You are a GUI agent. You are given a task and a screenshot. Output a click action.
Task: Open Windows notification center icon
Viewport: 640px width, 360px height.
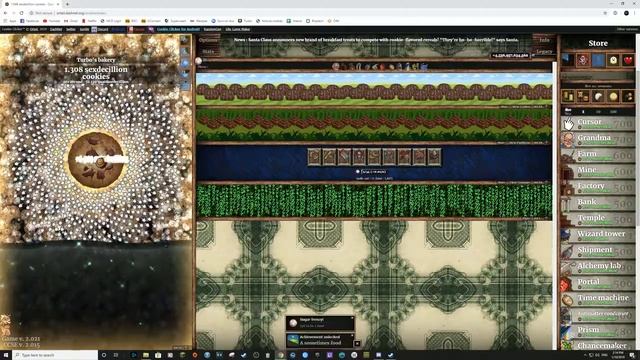(632, 355)
